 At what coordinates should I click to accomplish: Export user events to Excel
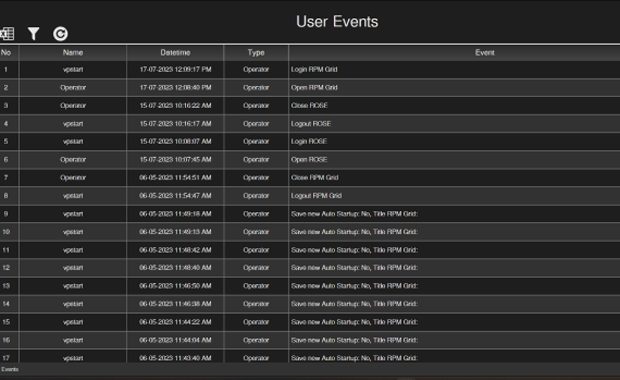(x=7, y=34)
